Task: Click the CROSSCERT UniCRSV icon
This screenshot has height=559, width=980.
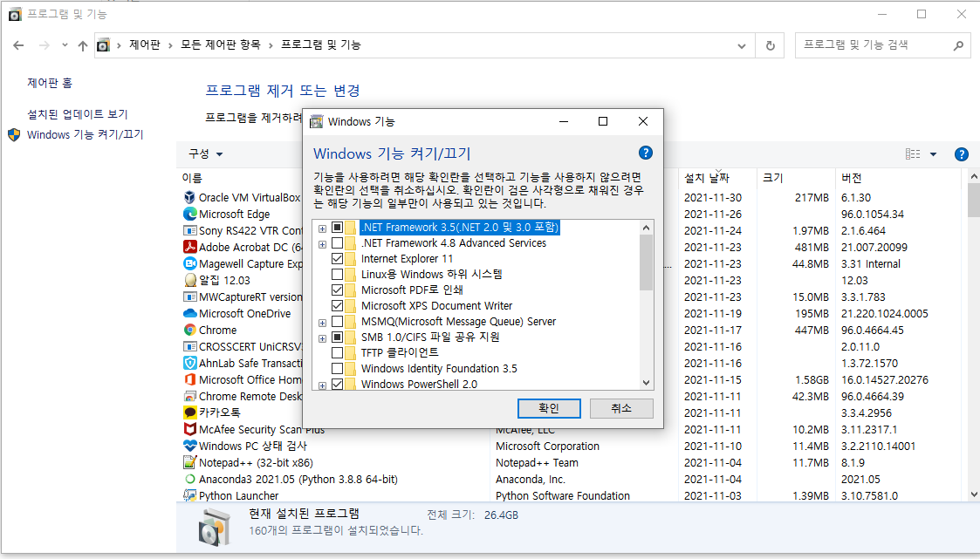Action: (x=189, y=346)
